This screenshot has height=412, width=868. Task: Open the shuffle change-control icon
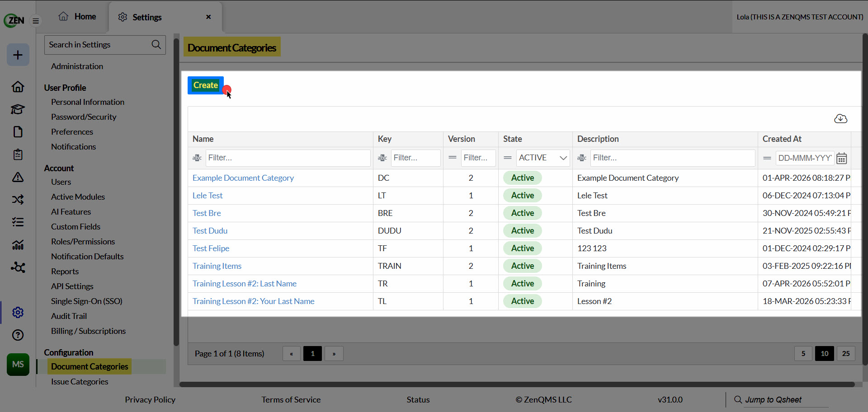(18, 200)
